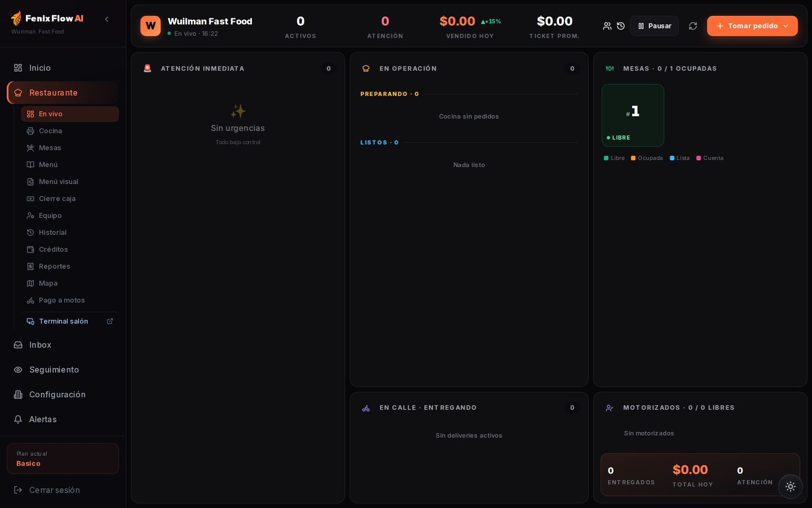The height and width of the screenshot is (508, 812).
Task: Click the Seguimiento eye icon
Action: (18, 370)
